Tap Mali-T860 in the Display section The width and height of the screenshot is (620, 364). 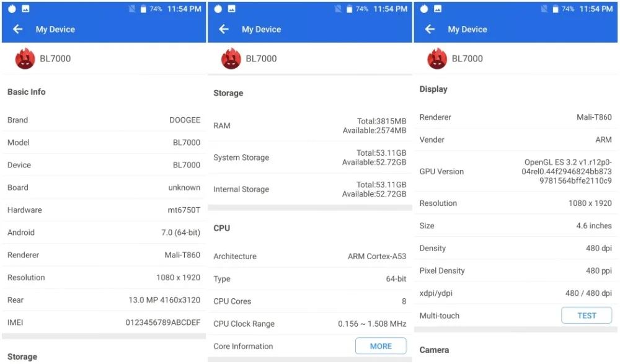[x=594, y=117]
